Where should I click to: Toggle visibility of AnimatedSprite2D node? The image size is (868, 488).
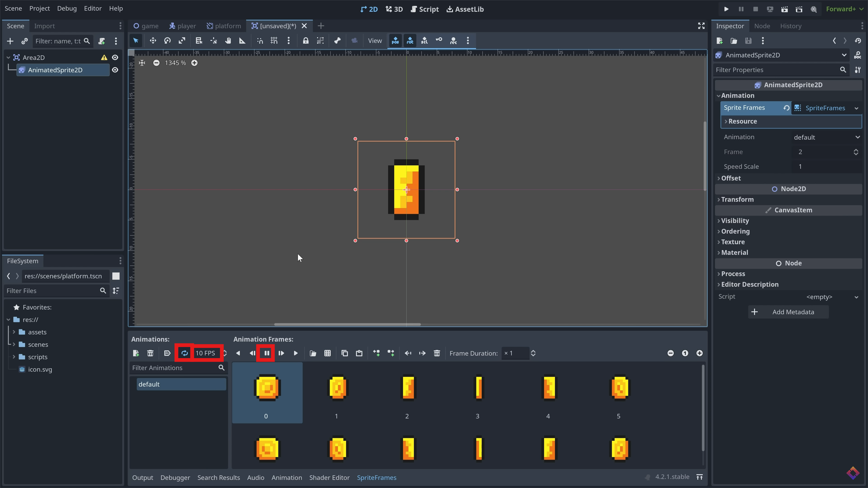(115, 70)
